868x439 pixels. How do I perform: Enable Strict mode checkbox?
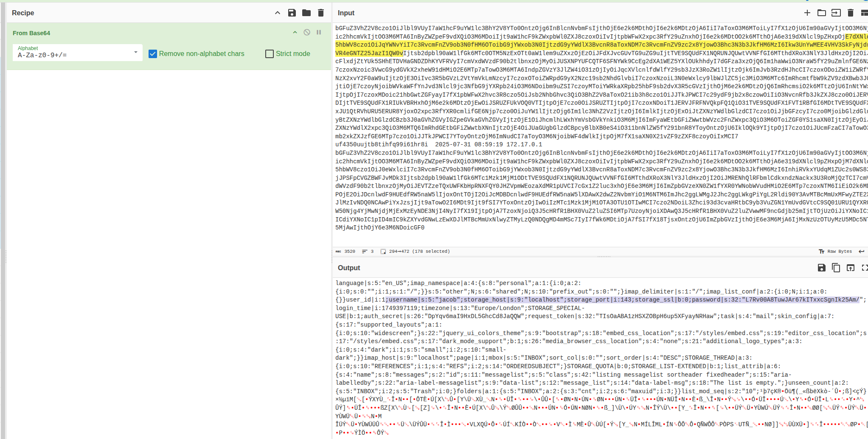click(x=270, y=54)
